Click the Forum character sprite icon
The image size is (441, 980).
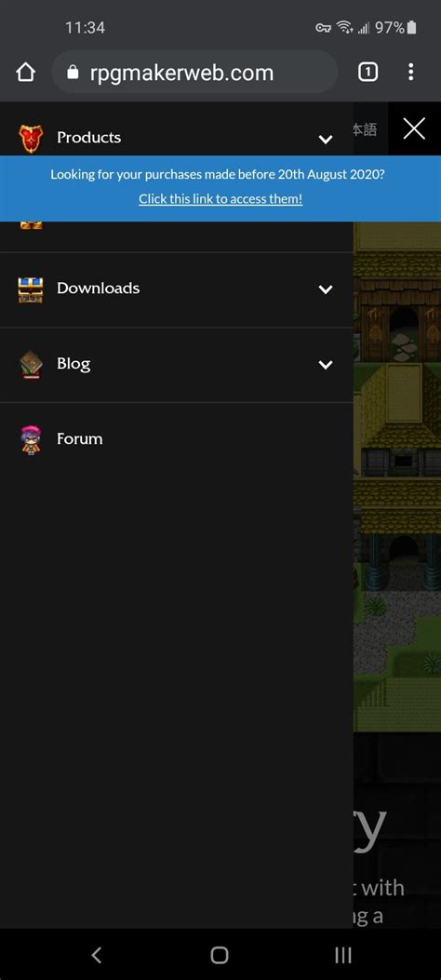tap(31, 439)
